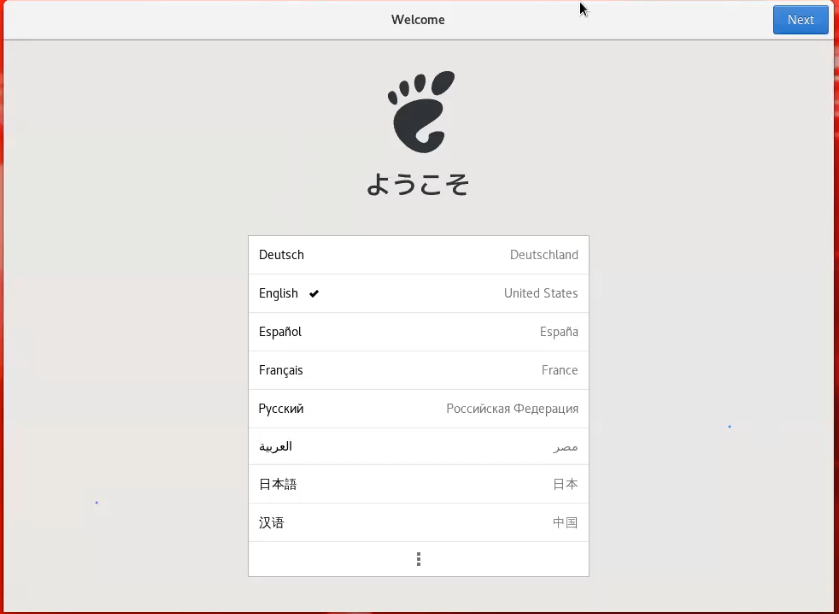Show more languages with the three-dot row

click(x=418, y=559)
